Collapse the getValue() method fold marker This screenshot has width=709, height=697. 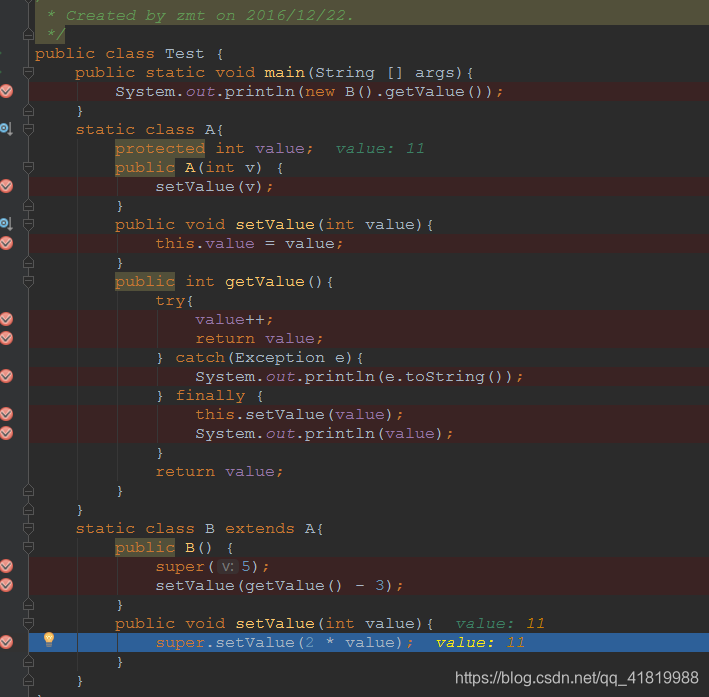click(x=28, y=281)
